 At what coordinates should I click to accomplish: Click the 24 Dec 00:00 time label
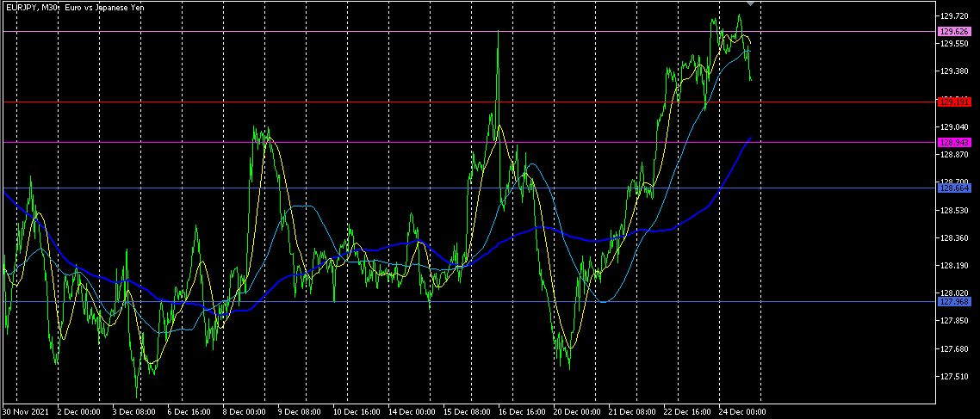tap(741, 412)
